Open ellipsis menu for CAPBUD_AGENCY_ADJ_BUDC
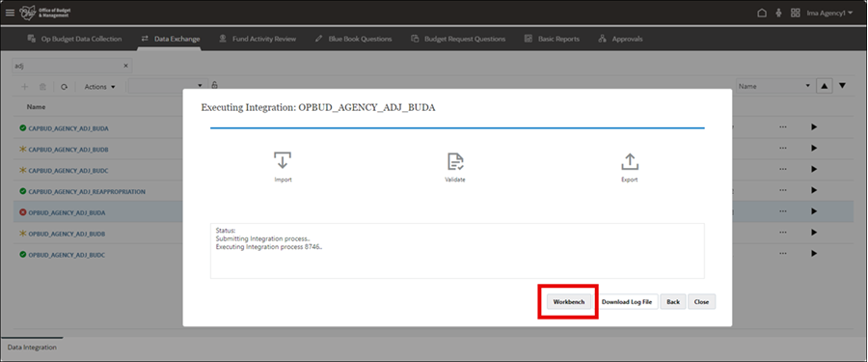 782,170
